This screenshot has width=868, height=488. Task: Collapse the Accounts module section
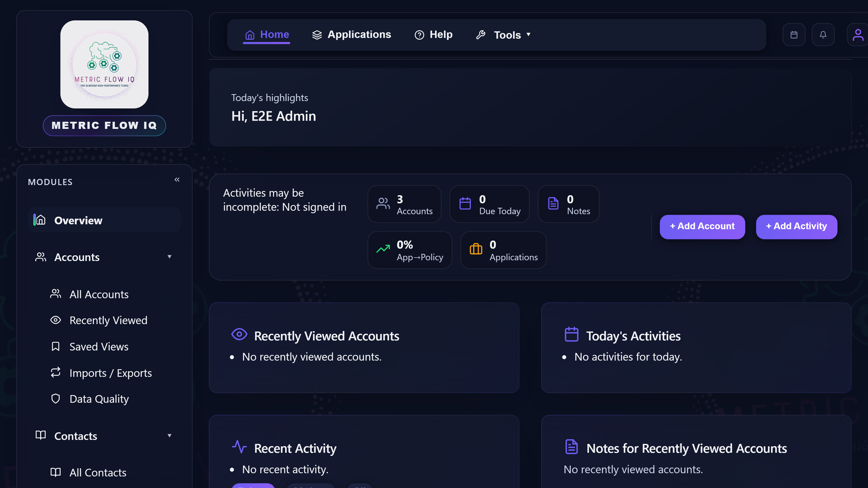click(169, 257)
